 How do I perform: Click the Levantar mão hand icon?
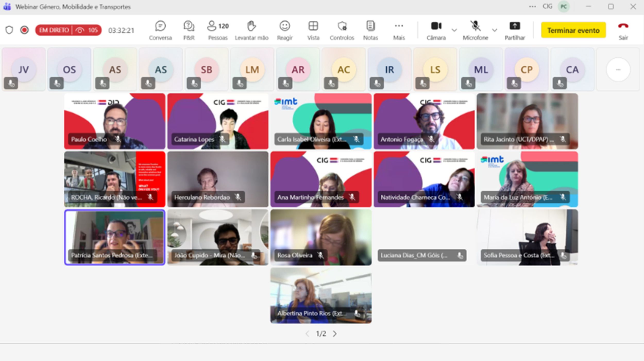point(251,30)
